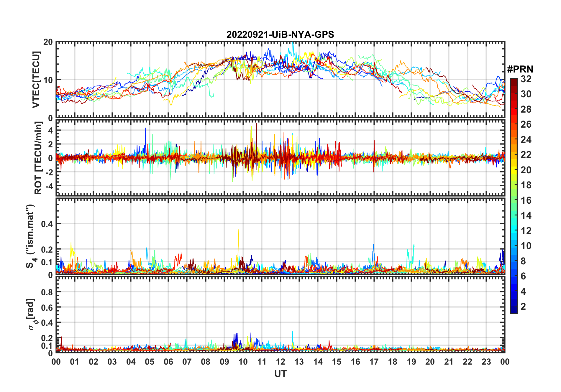Click colorbar tick label 24
The image size is (561, 392).
coord(526,140)
